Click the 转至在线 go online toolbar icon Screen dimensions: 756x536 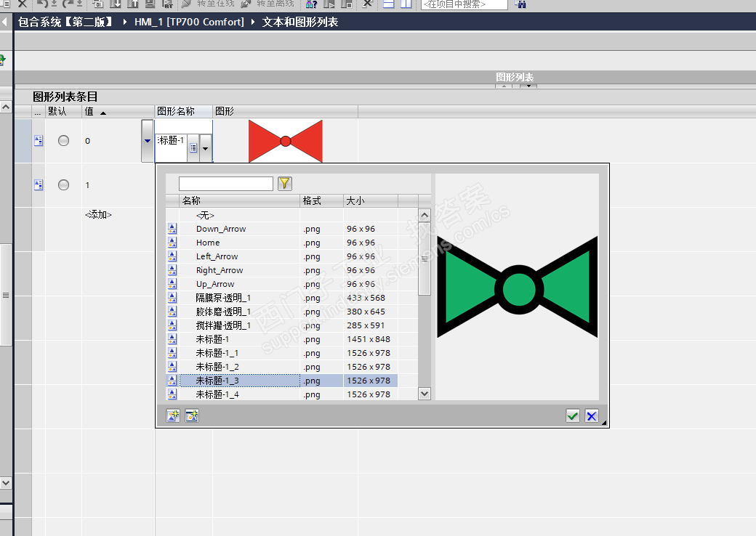[x=187, y=4]
